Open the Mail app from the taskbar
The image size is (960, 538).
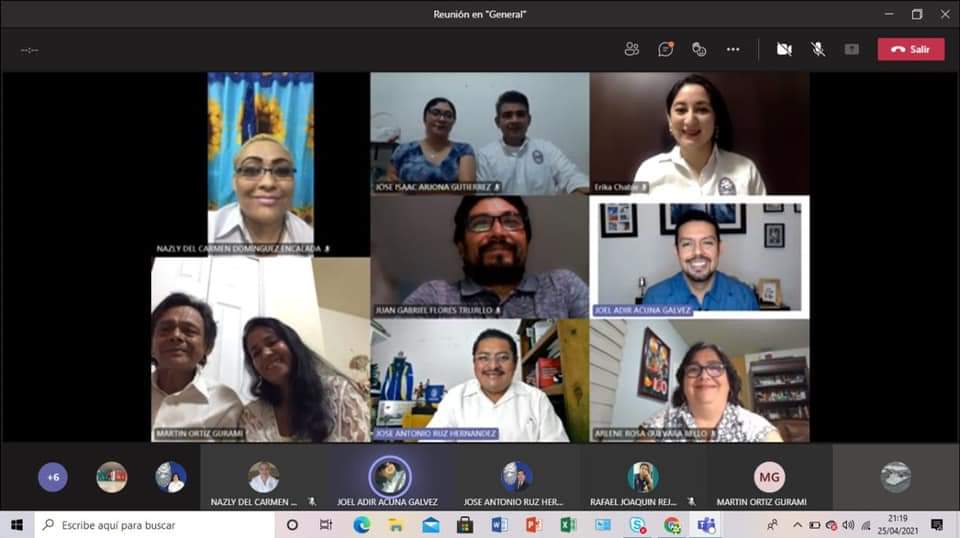coord(430,525)
